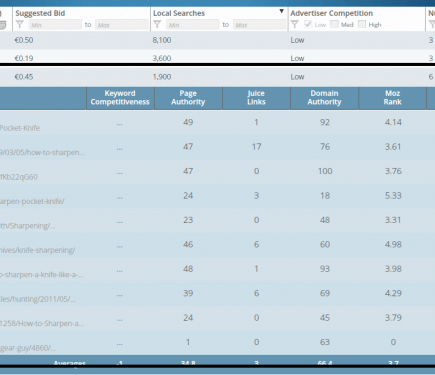Select the Low competition cell in the €0.45 row
Viewport: 435px width, 375px height.
(297, 77)
